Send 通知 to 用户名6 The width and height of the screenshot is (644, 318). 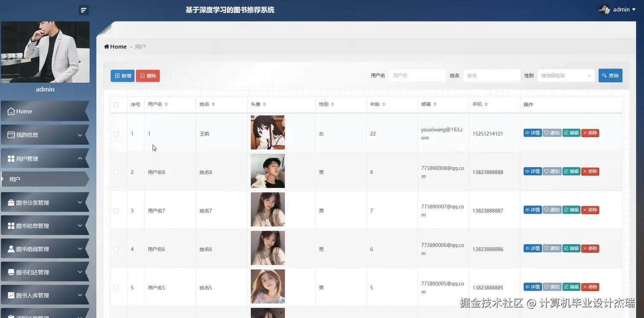click(x=552, y=248)
